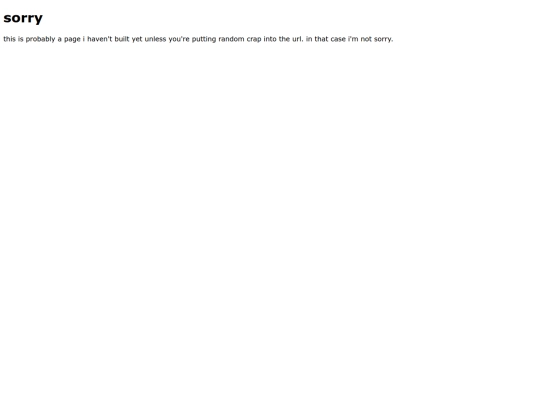The width and height of the screenshot is (540, 405).
Task: Click the word "is" after "this"
Action: pos(21,39)
